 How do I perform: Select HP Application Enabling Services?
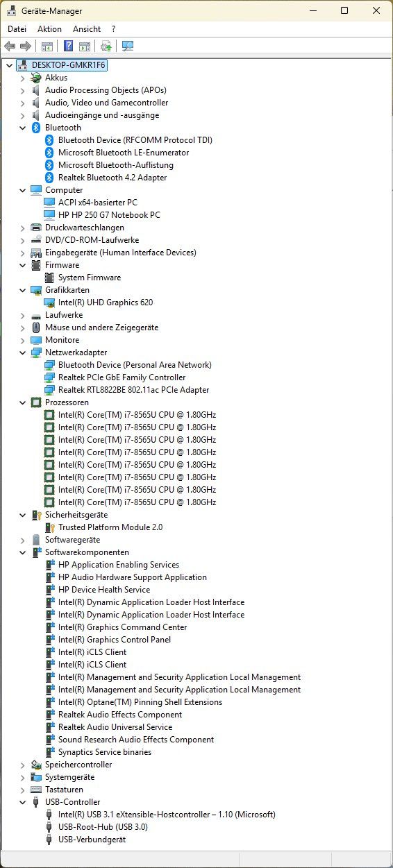(119, 565)
